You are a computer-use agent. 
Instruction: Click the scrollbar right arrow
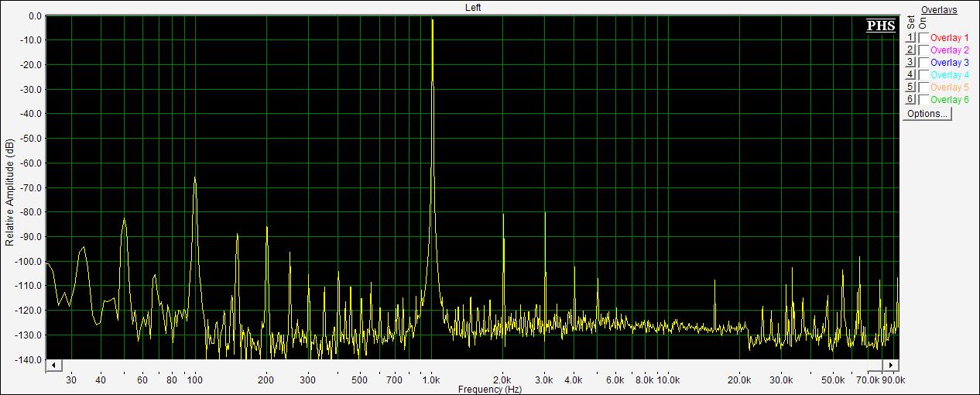(x=892, y=365)
